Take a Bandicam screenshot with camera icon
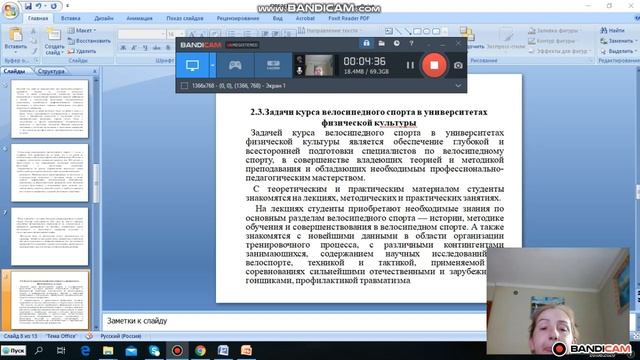 click(458, 65)
